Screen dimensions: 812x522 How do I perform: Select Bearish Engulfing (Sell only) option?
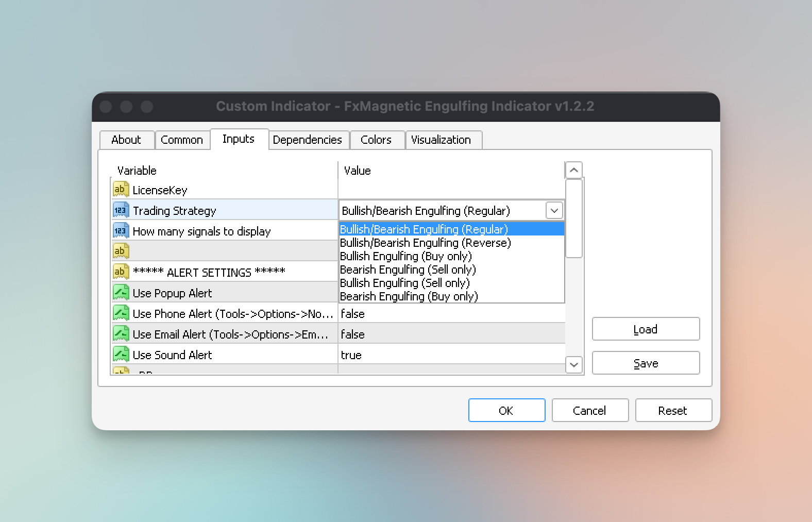pyautogui.click(x=408, y=270)
